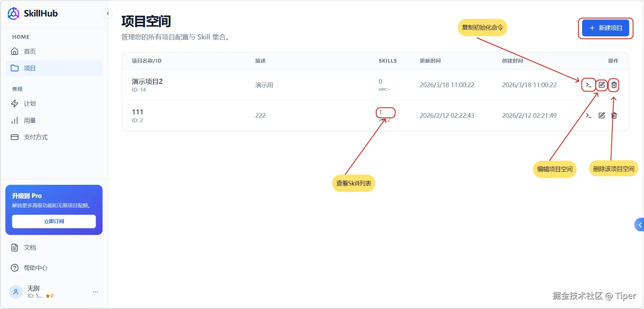Click the 帮助中心 question mark icon
The width and height of the screenshot is (644, 309).
(14, 268)
